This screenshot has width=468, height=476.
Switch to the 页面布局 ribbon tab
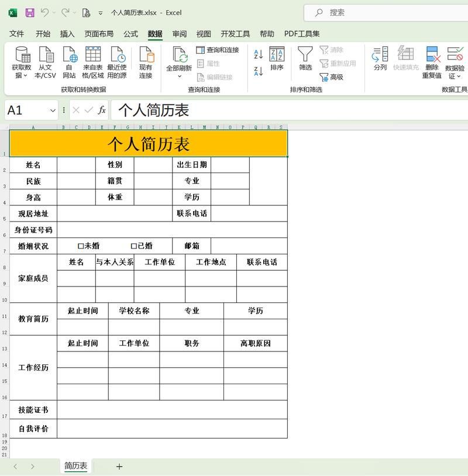pos(99,34)
